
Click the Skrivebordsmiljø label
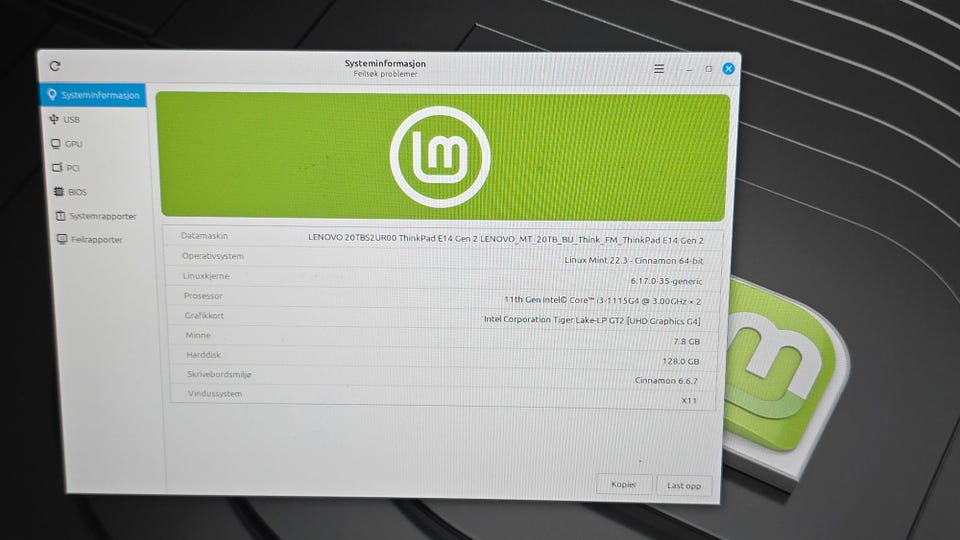(x=219, y=374)
